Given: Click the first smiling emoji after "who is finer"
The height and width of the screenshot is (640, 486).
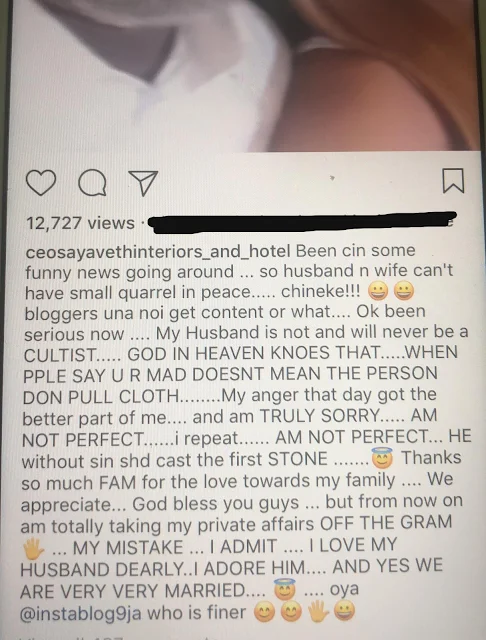Looking at the screenshot, I should (x=264, y=613).
